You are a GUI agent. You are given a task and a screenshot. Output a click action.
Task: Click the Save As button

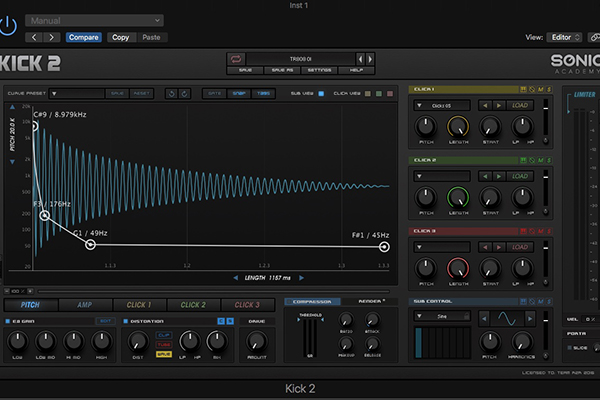coord(282,70)
